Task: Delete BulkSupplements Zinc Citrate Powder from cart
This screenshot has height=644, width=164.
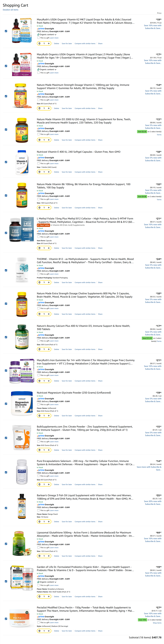Action: pos(57,450)
